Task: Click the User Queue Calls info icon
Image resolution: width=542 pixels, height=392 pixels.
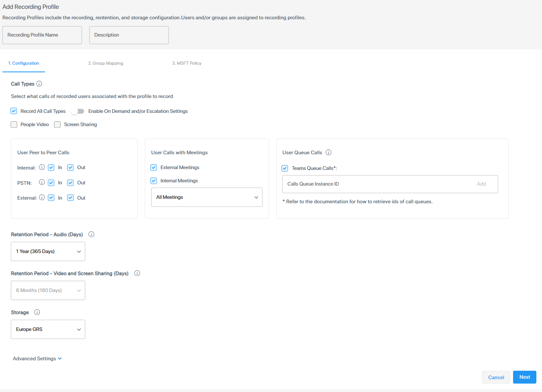Action: coord(328,152)
